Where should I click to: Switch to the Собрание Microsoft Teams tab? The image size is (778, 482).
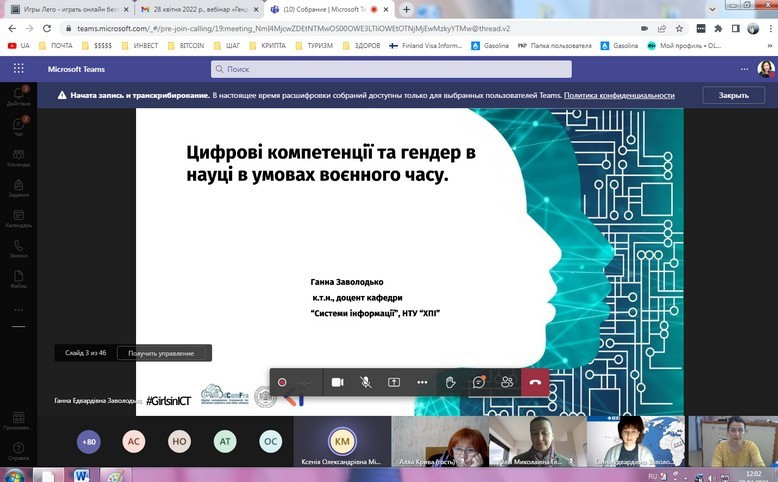(330, 9)
